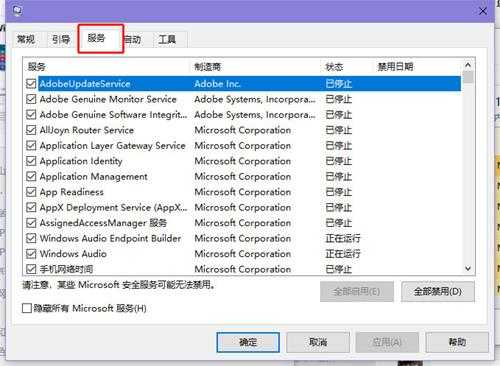Select the Application Identity row
The height and width of the screenshot is (366, 500).
point(243,161)
